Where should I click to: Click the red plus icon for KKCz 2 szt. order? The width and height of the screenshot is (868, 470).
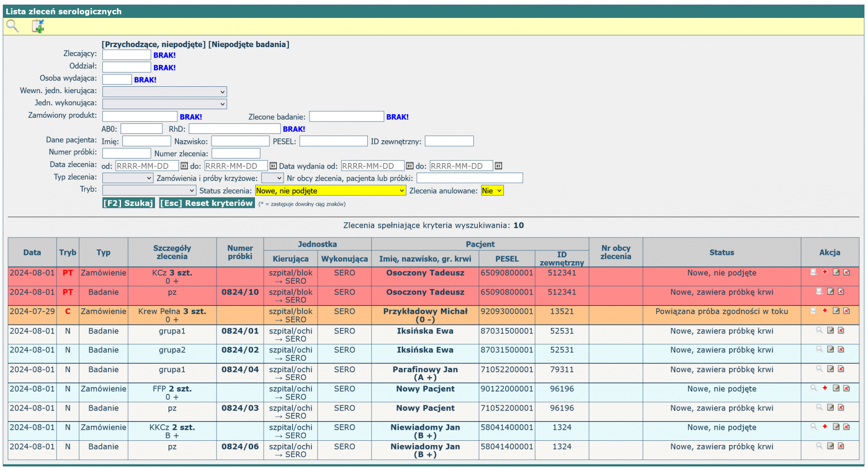825,427
